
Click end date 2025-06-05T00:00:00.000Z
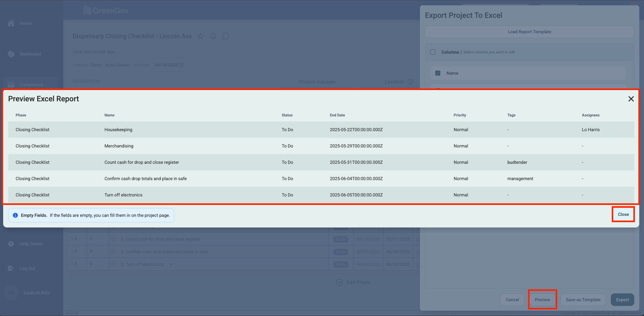point(356,195)
